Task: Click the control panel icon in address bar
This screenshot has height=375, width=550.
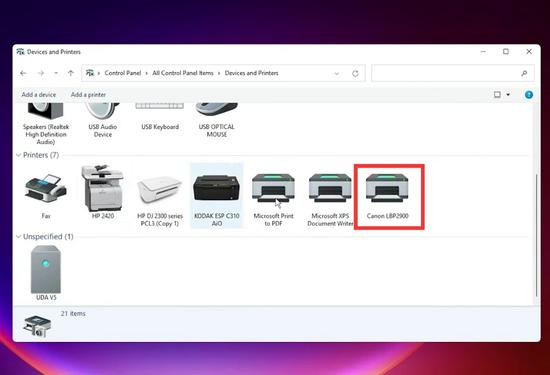Action: click(90, 73)
